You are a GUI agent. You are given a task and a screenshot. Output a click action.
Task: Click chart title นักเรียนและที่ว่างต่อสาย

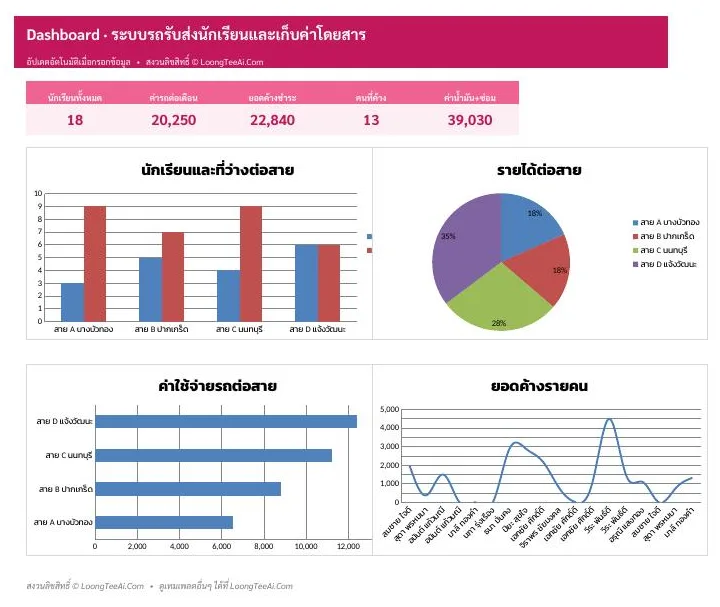click(x=217, y=170)
